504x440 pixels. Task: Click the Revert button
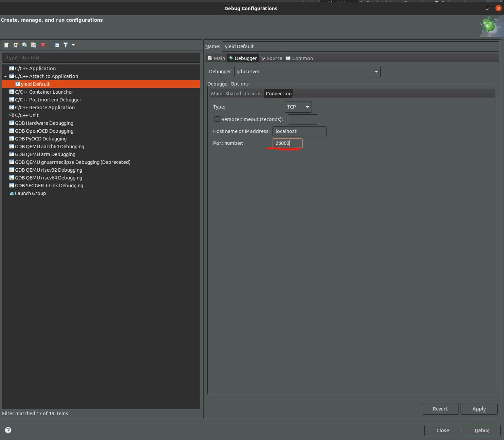click(x=440, y=409)
